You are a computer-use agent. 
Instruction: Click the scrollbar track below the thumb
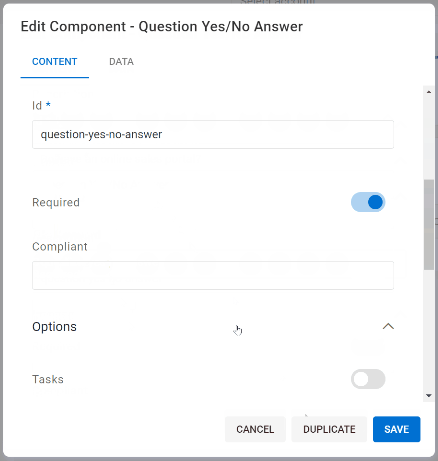(429, 330)
